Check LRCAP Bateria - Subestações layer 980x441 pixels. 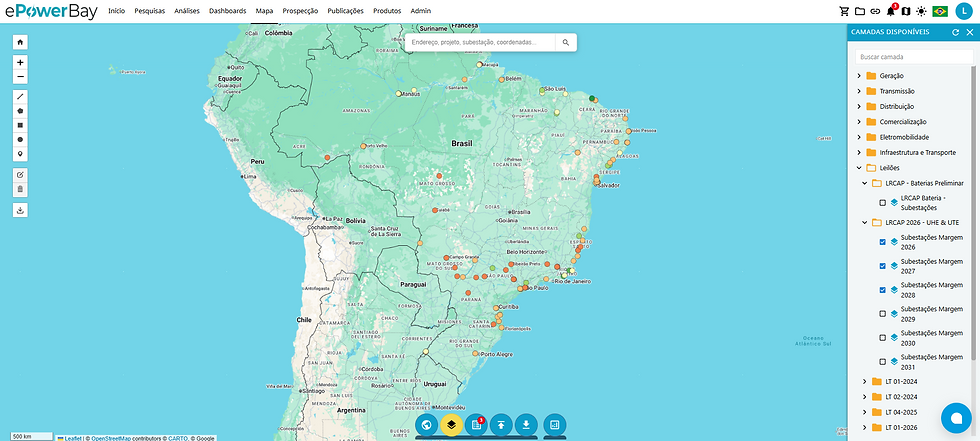(x=882, y=202)
